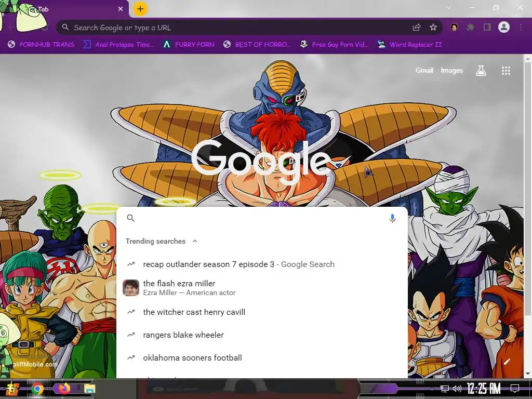Screen dimensions: 532x399
Task: Minimize the Chrome window
Action: tap(472, 7)
